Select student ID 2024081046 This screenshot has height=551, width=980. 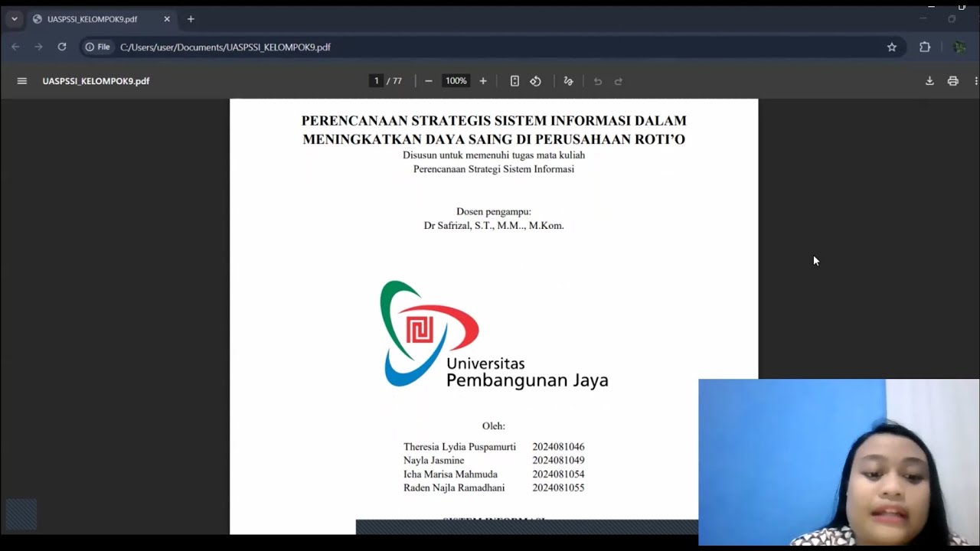tap(558, 447)
